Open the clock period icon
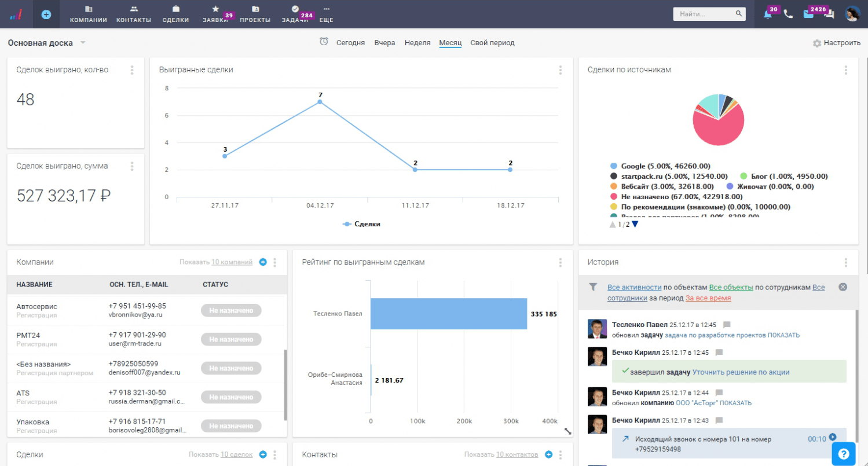This screenshot has width=868, height=466. click(324, 42)
